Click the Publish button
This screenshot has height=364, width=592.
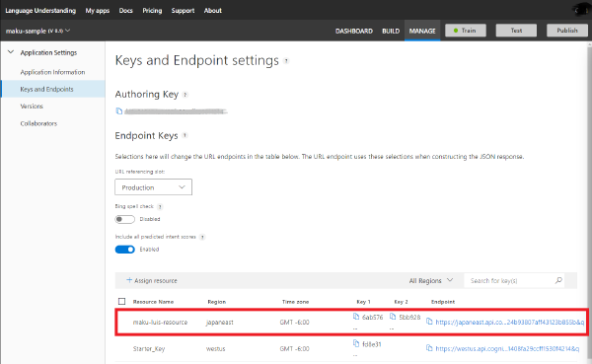pos(567,31)
